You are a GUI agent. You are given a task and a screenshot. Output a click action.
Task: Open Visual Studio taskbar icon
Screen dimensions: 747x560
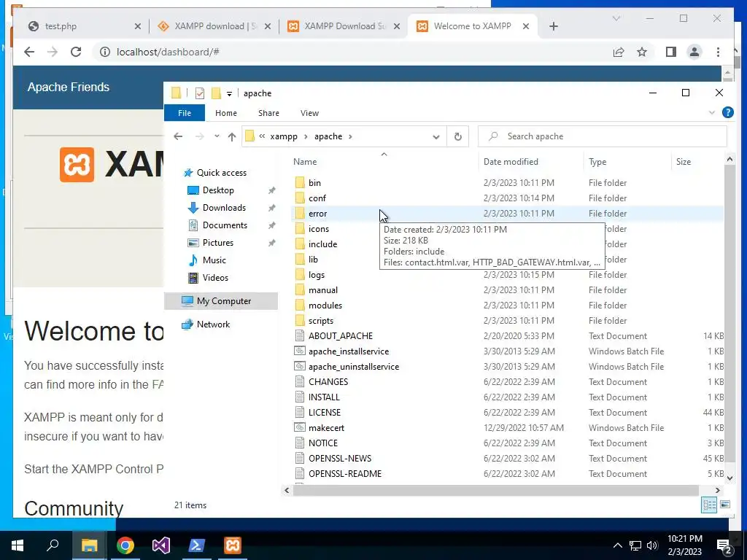coord(161,545)
